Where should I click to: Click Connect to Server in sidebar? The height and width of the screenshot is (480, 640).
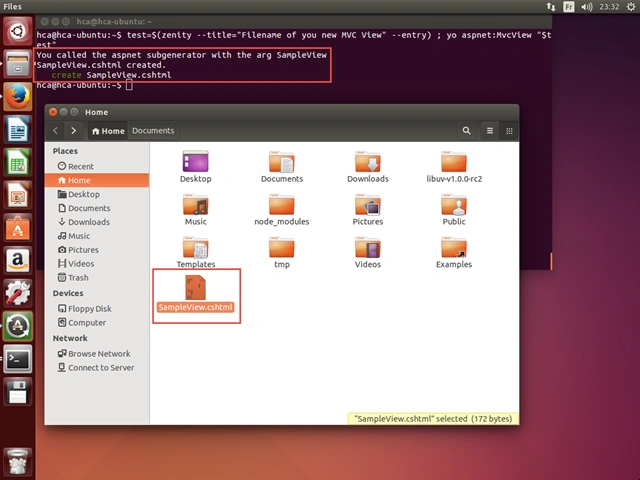point(97,367)
